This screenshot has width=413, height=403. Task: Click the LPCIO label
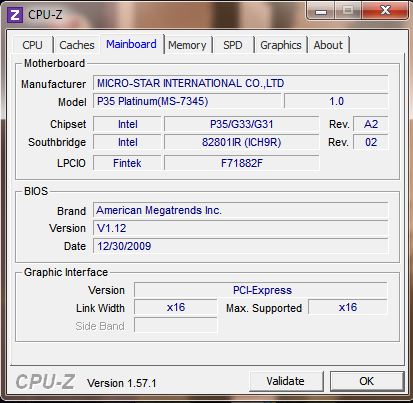click(71, 163)
